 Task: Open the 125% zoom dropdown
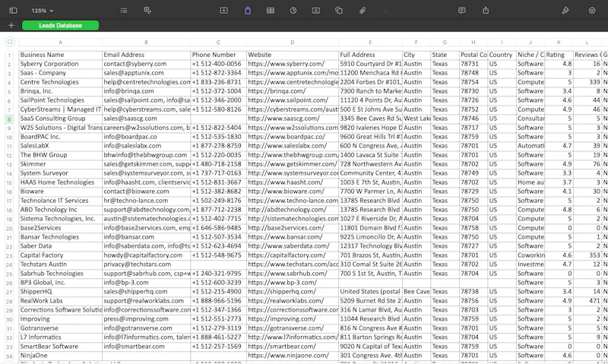click(43, 11)
